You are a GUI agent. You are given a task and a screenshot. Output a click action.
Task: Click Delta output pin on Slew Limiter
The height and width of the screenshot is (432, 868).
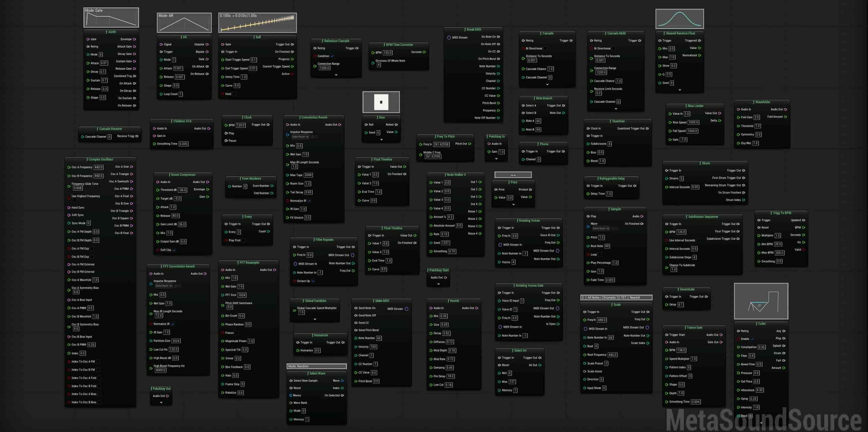tap(719, 121)
